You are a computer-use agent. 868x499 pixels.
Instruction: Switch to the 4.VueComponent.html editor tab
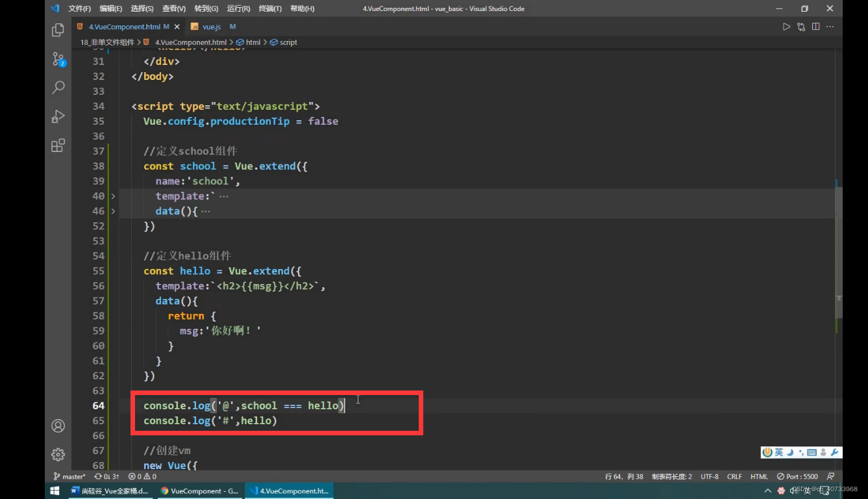(x=128, y=27)
